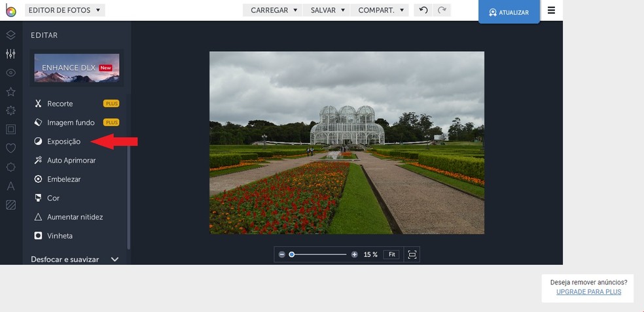Click the 15 % zoom value

370,254
